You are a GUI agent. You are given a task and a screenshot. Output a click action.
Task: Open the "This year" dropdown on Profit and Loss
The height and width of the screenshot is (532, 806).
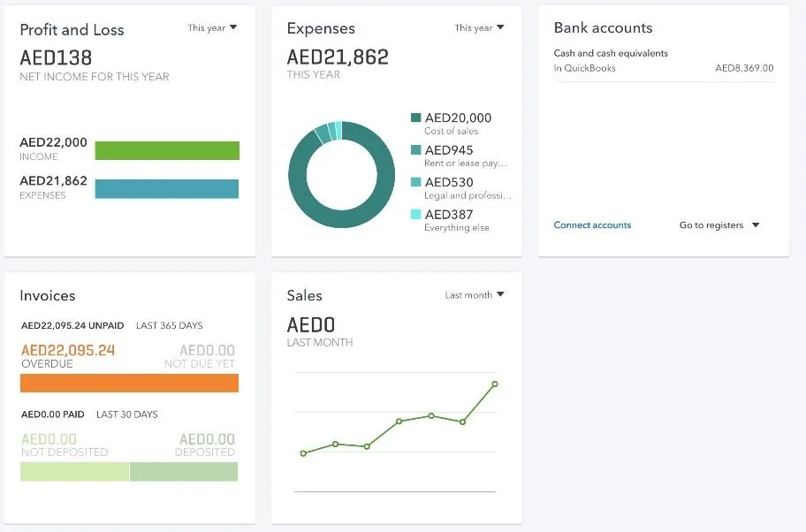pyautogui.click(x=212, y=27)
